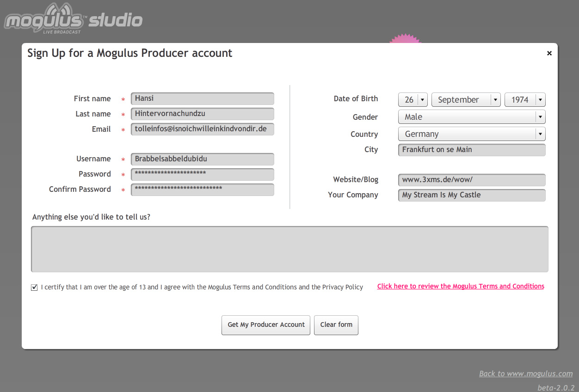The height and width of the screenshot is (392, 579).
Task: Click the Confirm Password field
Action: tap(203, 190)
